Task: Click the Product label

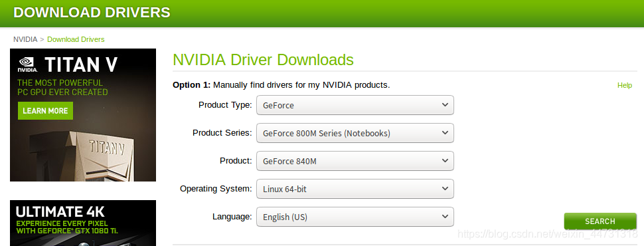Action: point(236,161)
